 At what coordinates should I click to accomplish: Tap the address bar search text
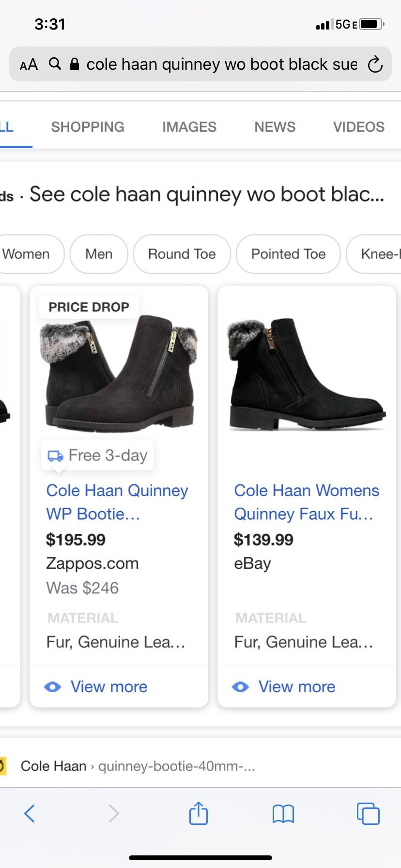pyautogui.click(x=221, y=64)
